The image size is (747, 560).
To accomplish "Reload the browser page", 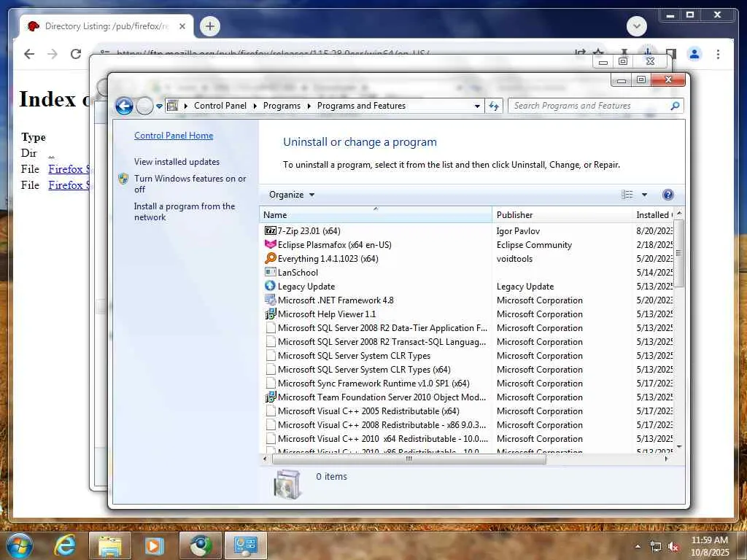I will tap(76, 54).
